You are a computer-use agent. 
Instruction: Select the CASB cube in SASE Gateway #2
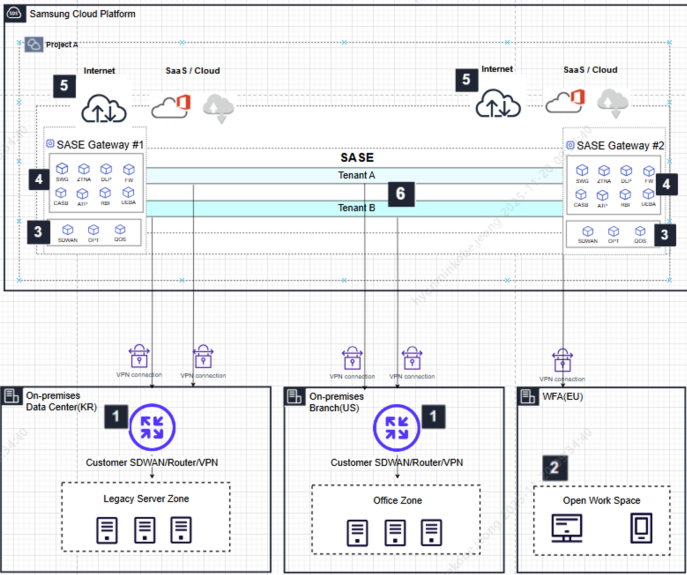point(581,194)
